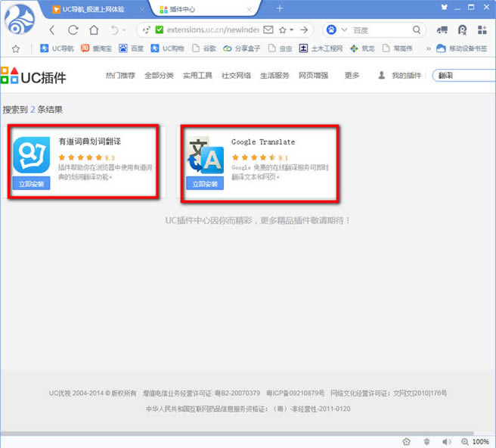This screenshot has height=448, width=496.
Task: Click the status bar star-shaped icon
Action: (x=406, y=441)
